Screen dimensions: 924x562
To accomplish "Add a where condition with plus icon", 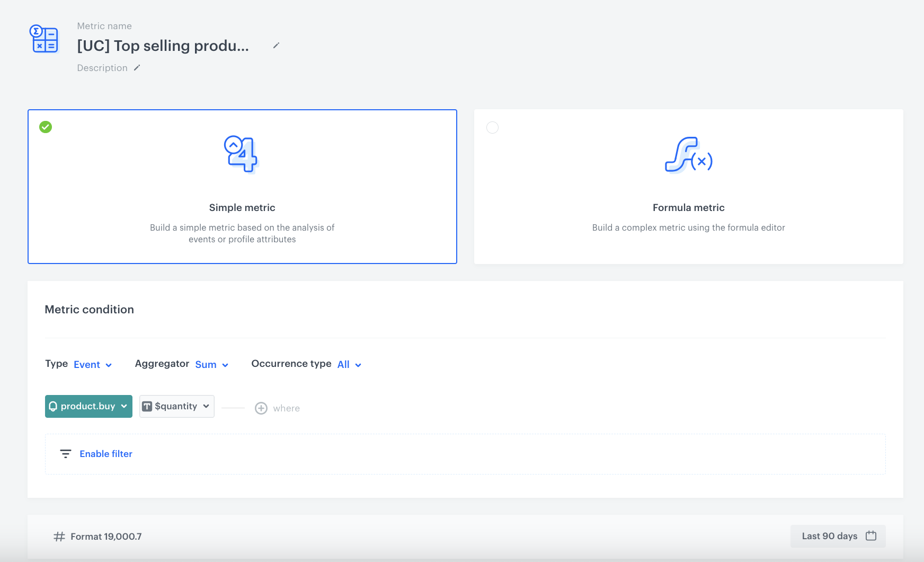I will point(261,408).
